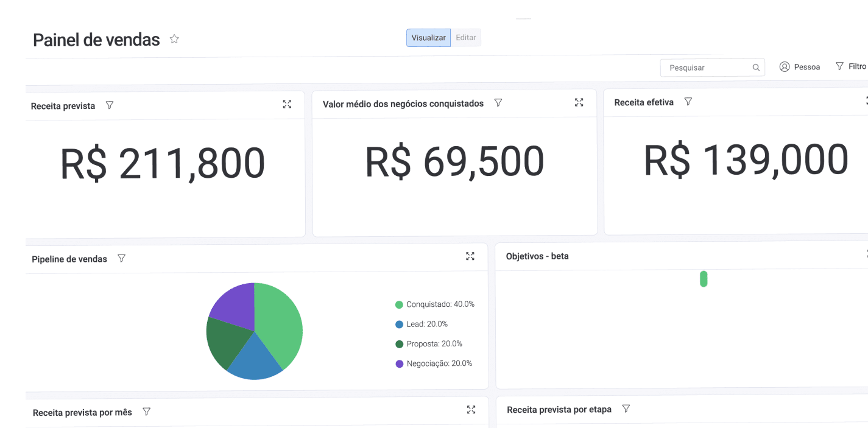The width and height of the screenshot is (868, 428).
Task: Switch to Visualizar mode
Action: click(429, 38)
